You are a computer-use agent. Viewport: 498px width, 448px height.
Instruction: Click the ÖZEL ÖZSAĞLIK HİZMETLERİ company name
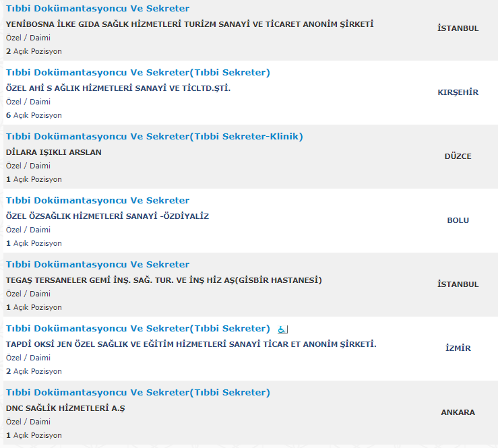(107, 216)
